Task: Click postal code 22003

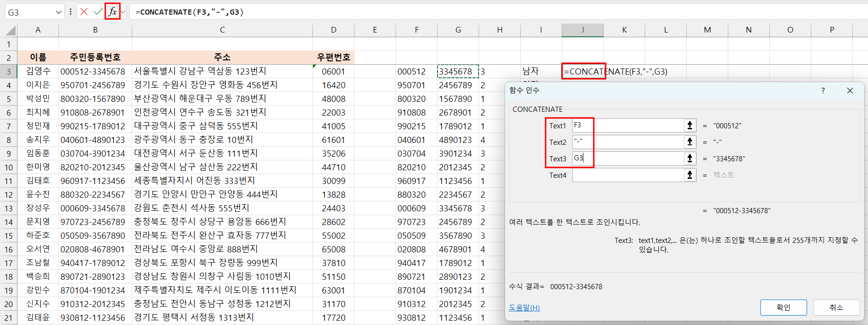Action: [334, 112]
